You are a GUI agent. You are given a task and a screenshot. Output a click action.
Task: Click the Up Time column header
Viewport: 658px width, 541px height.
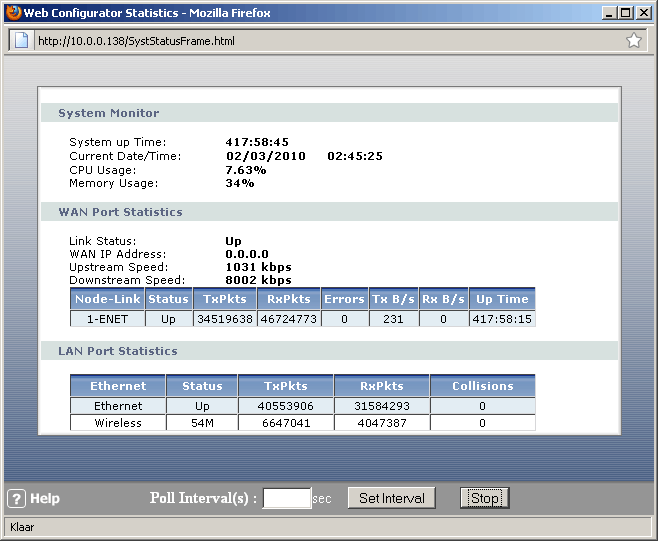(x=502, y=299)
